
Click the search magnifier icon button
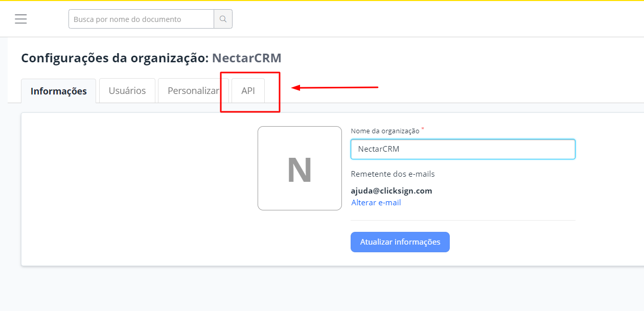223,19
